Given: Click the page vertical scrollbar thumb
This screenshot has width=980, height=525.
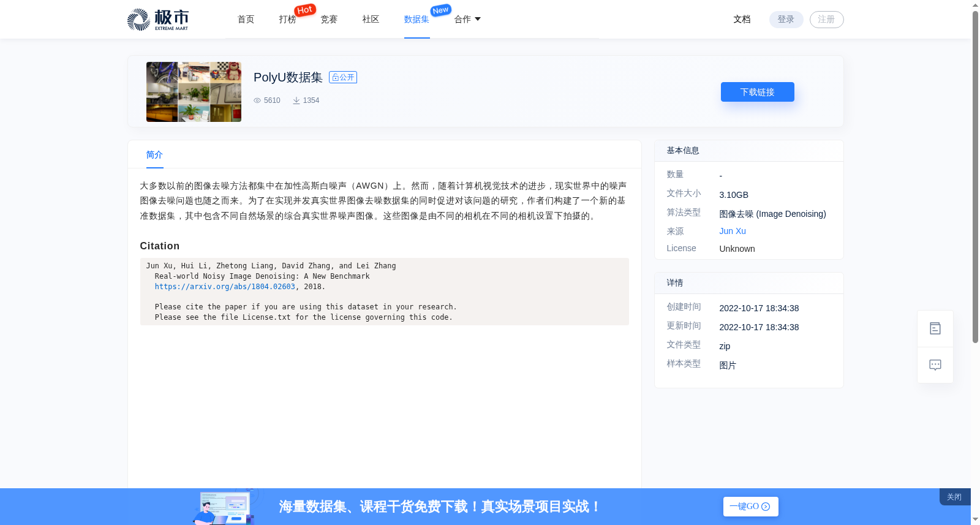Looking at the screenshot, I should [975, 176].
